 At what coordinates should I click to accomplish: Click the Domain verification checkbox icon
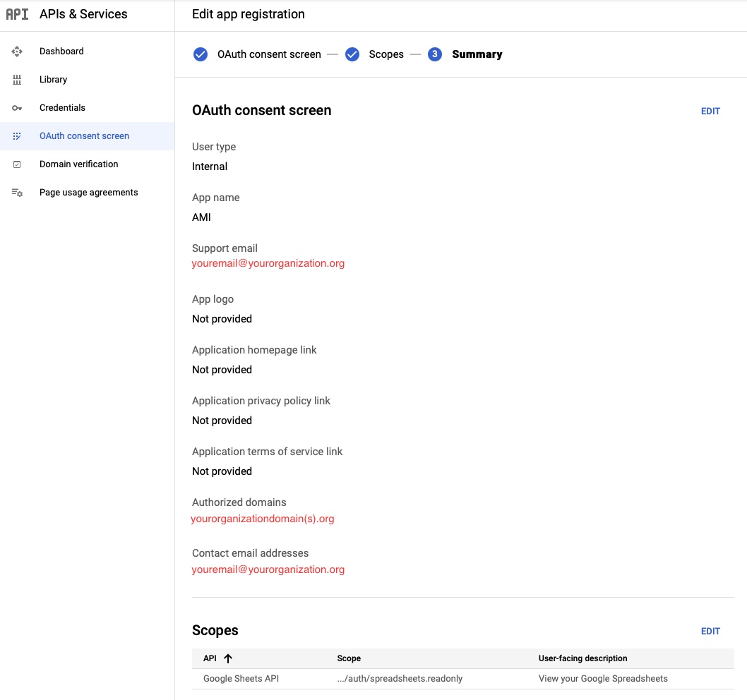pyautogui.click(x=18, y=164)
